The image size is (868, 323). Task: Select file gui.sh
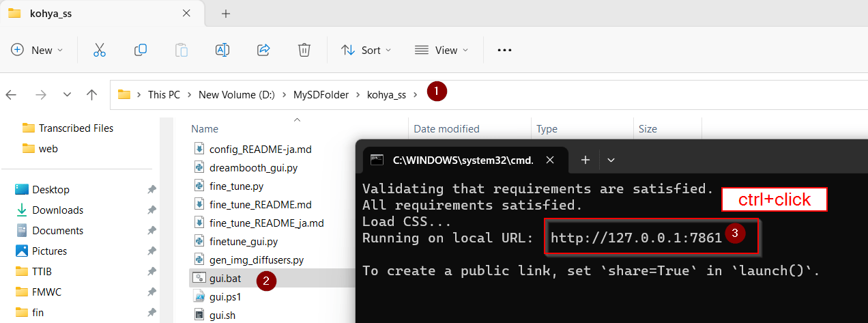coord(222,315)
